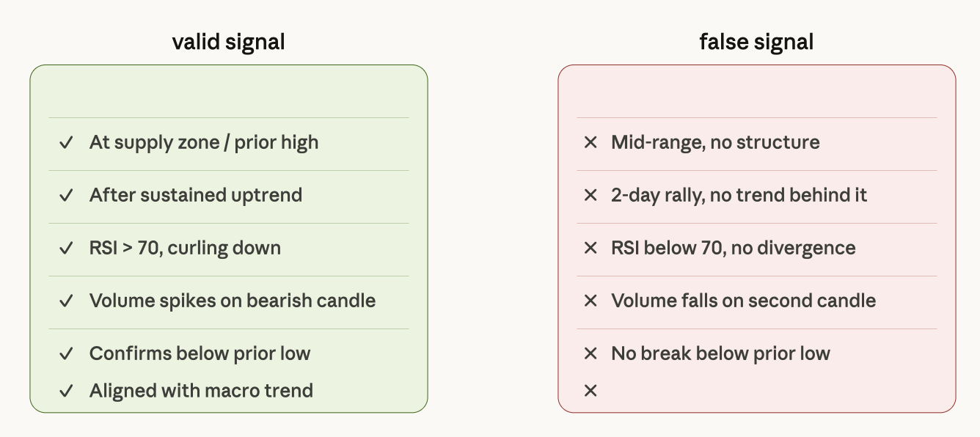This screenshot has height=437, width=980.
Task: Click checkmark next to 'RSI > 70, curling down'
Action: click(67, 248)
